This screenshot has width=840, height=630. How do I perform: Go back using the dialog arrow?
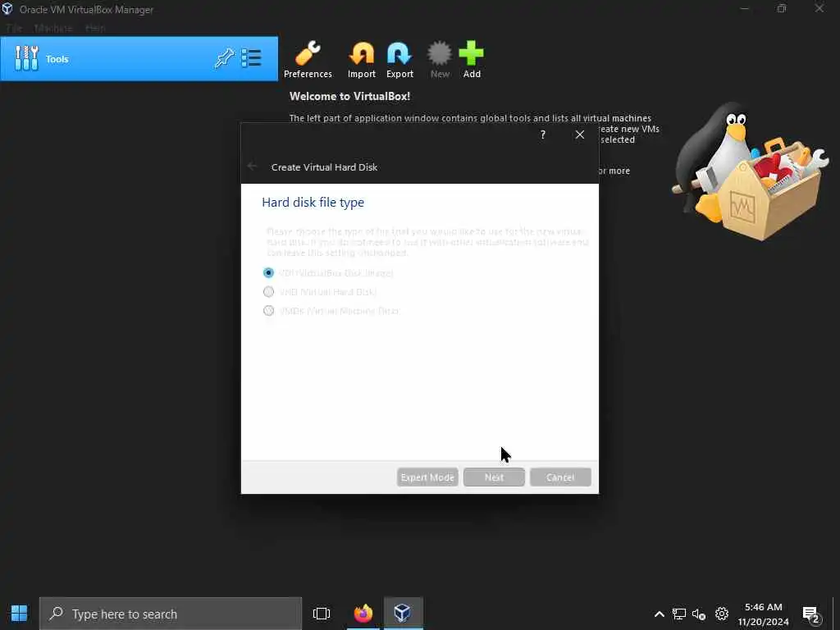253,167
